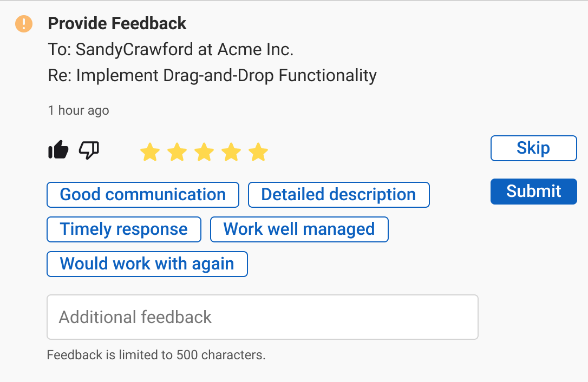
Task: Toggle the Detailed description tag
Action: coord(338,195)
